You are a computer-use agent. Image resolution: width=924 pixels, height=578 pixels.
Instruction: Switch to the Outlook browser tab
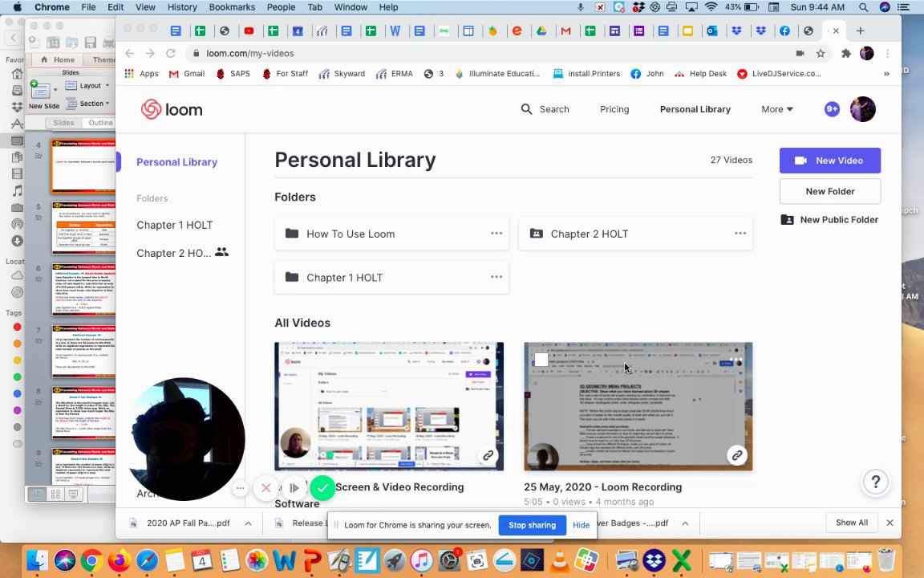tap(712, 31)
